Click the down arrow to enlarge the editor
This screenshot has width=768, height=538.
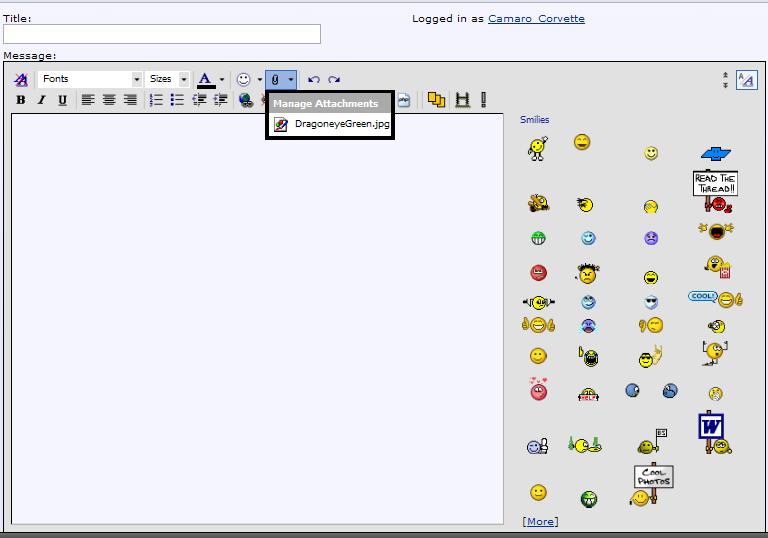click(x=725, y=85)
